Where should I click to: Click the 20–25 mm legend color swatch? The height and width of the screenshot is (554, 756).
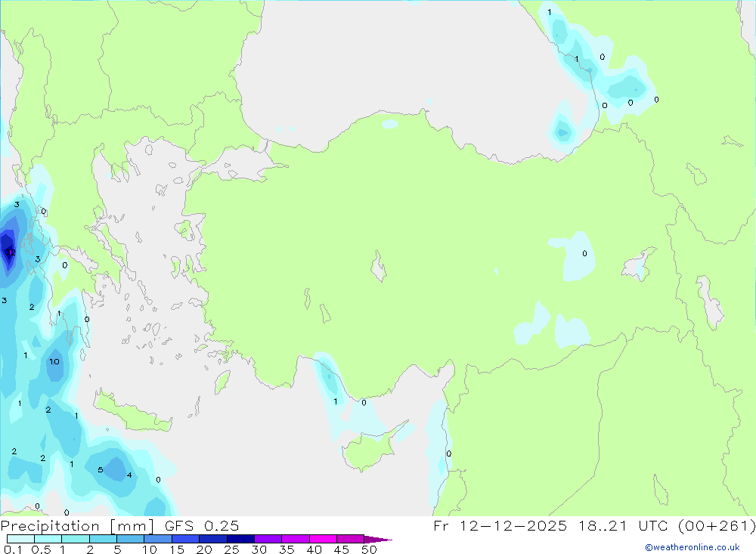(x=212, y=539)
